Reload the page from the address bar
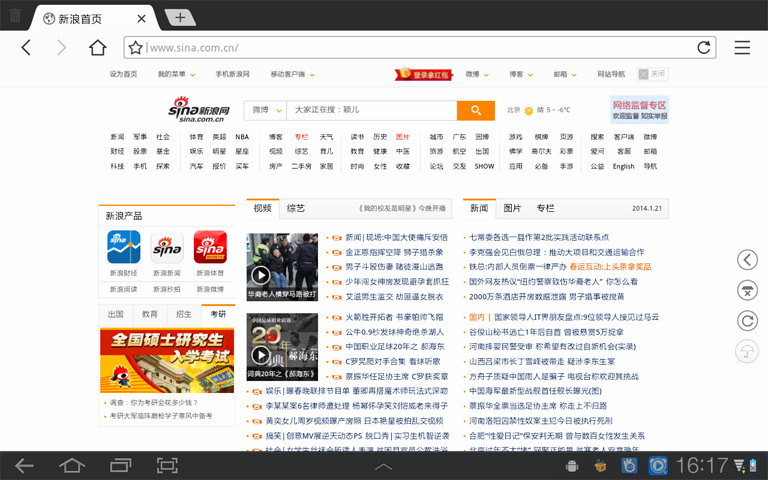The image size is (768, 480). (704, 48)
